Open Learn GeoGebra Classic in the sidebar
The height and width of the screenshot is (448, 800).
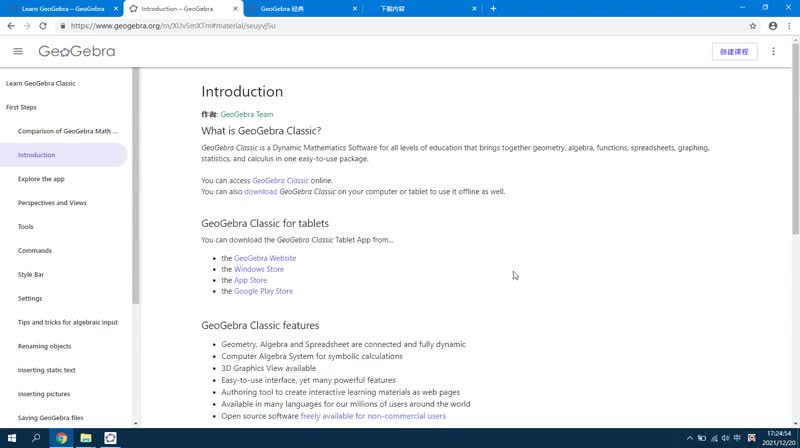[41, 83]
